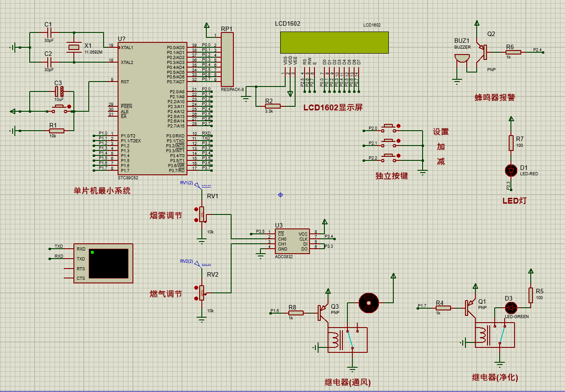Click the upper red dot on RV1
The width and height of the screenshot is (565, 392).
196,210
